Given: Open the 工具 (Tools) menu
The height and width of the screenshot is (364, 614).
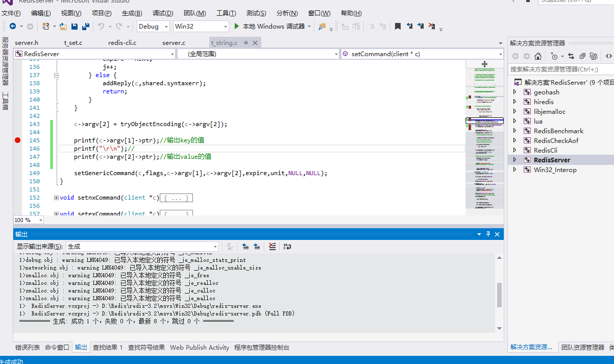Looking at the screenshot, I should [226, 13].
